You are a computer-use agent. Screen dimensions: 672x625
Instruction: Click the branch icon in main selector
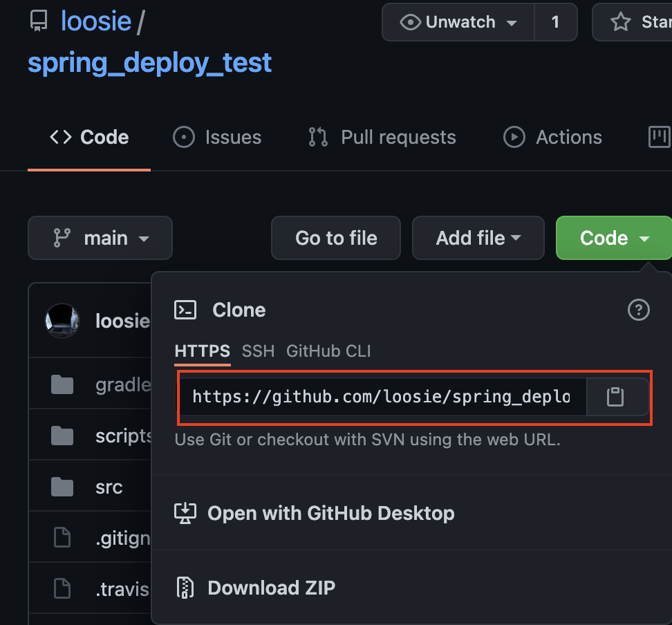point(62,238)
